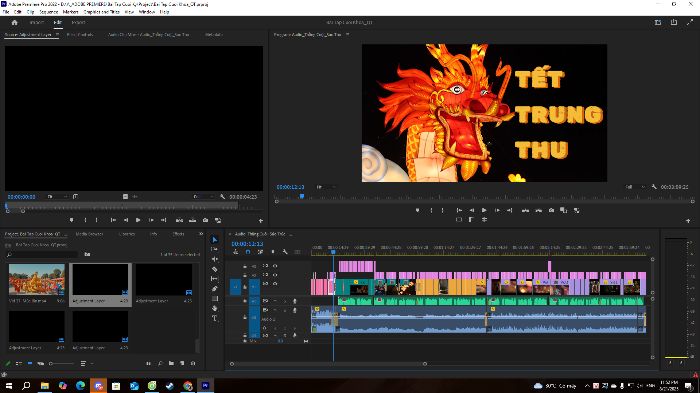
Task: Open Timeline panel menu after sequence name
Action: [291, 234]
